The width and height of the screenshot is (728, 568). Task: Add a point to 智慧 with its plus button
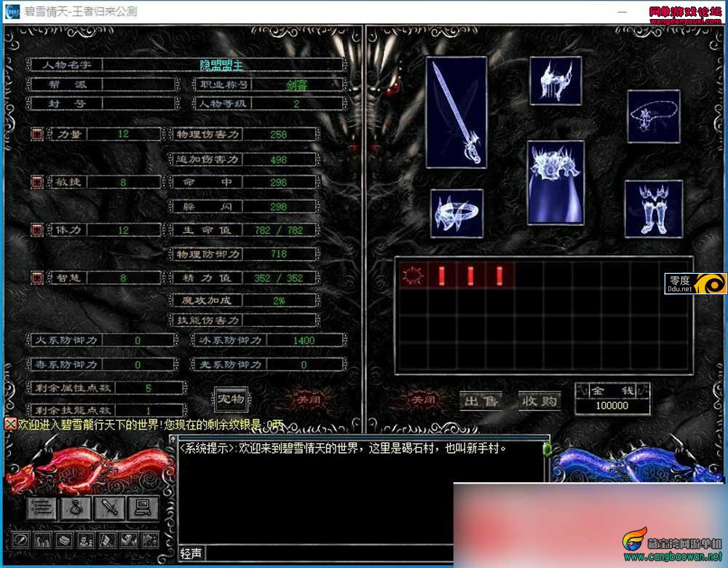click(x=36, y=277)
